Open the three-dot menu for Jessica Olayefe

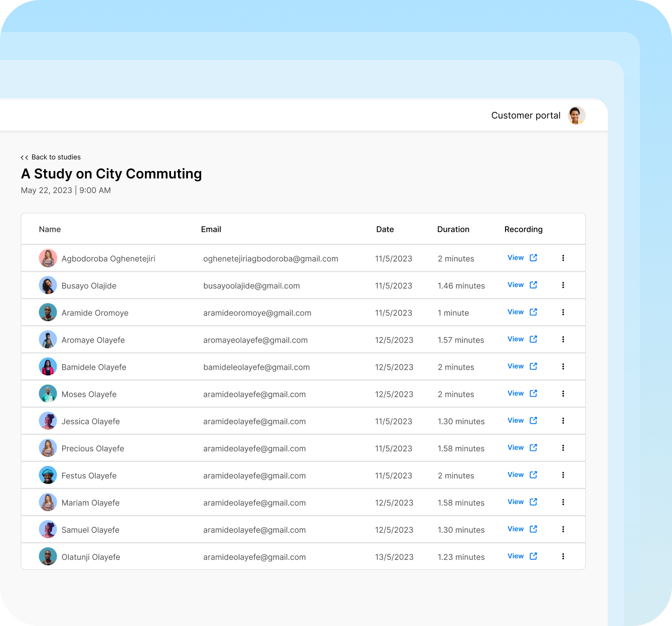click(563, 420)
